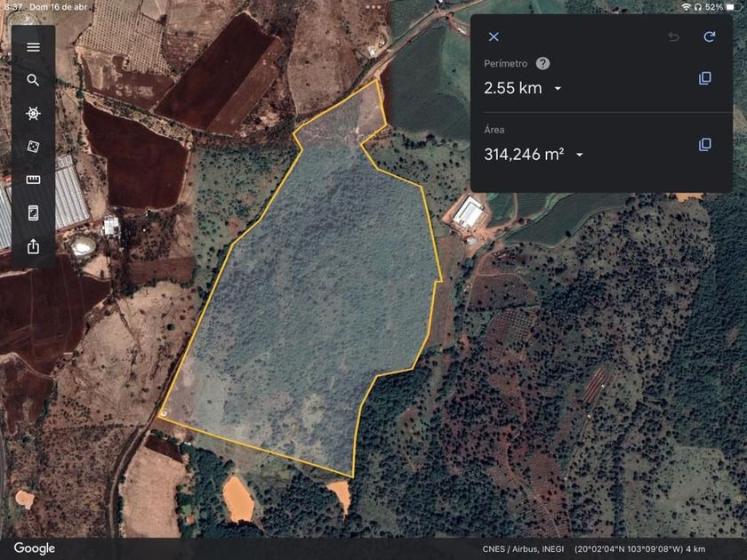The width and height of the screenshot is (747, 560).
Task: Tap the Perímetro label
Action: pyautogui.click(x=505, y=63)
